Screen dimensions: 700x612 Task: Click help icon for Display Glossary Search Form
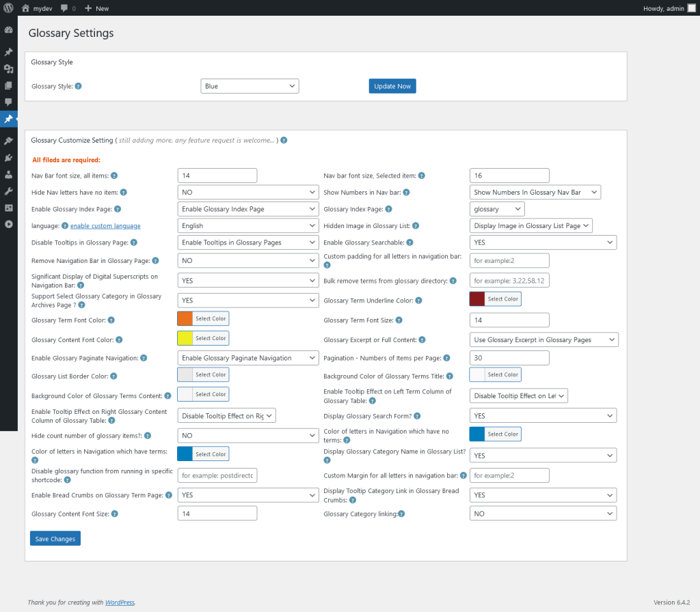point(417,416)
